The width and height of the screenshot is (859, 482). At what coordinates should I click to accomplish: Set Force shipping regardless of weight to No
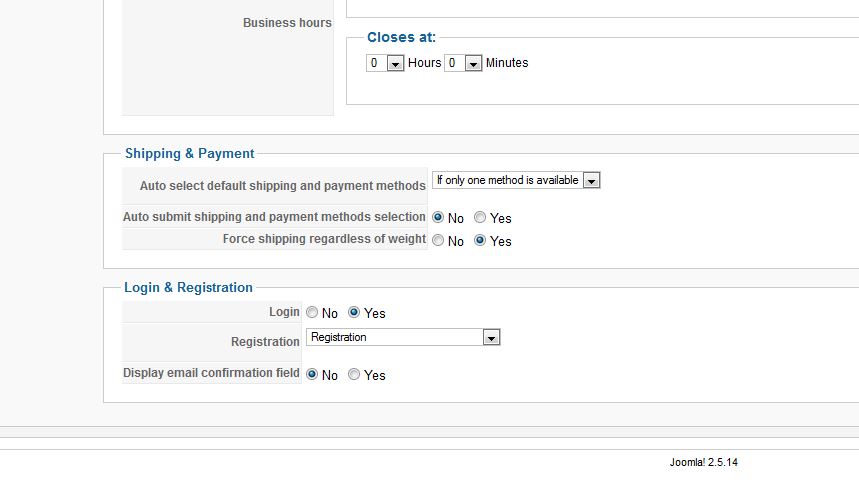pos(438,240)
